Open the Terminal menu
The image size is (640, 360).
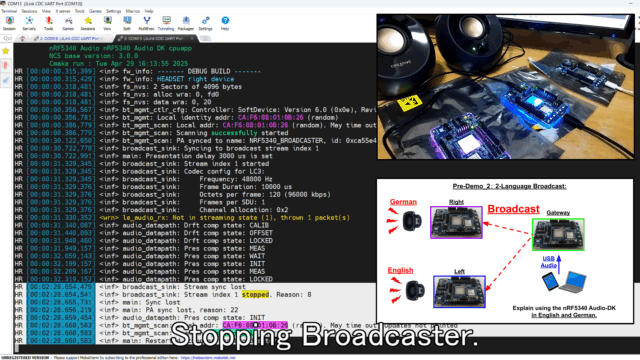9,11
